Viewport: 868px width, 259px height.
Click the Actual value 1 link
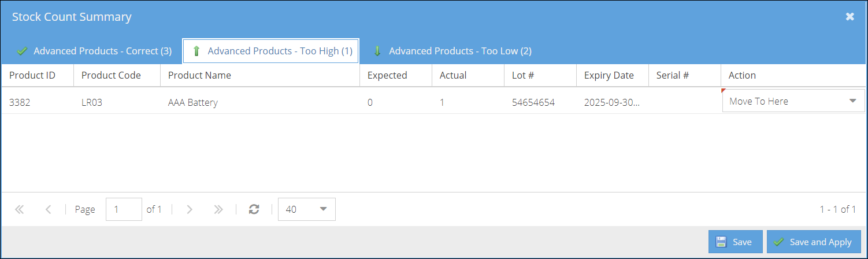click(442, 103)
